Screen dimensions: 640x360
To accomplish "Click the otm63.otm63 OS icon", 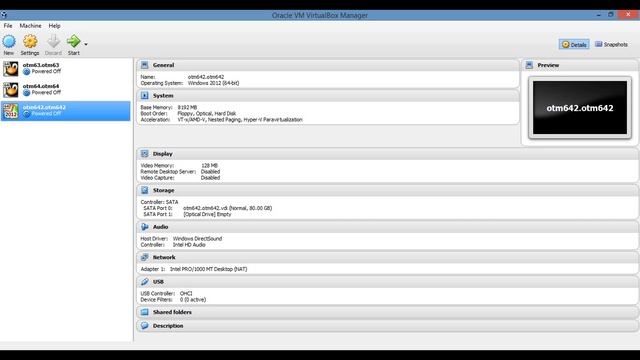I will coord(11,69).
